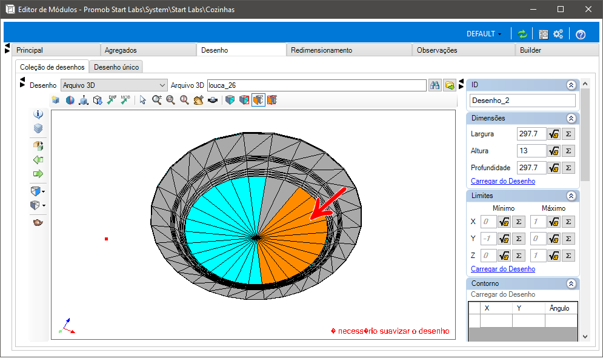Select the pointer arrow tool

(x=142, y=100)
